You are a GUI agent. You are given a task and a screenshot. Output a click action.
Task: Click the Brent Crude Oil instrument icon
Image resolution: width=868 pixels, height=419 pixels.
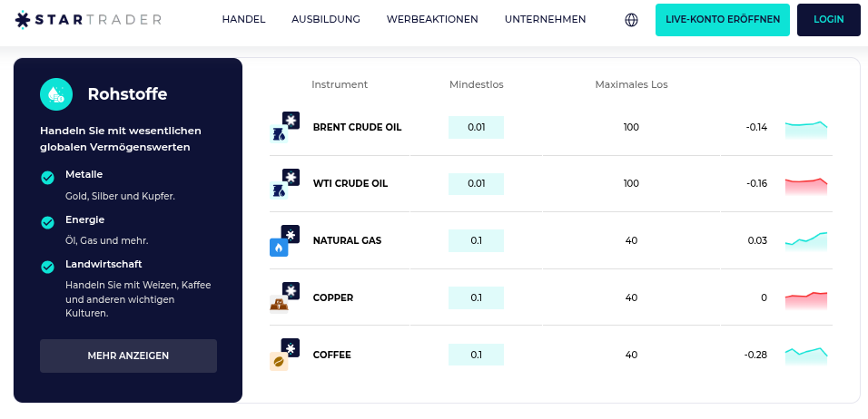pos(284,127)
